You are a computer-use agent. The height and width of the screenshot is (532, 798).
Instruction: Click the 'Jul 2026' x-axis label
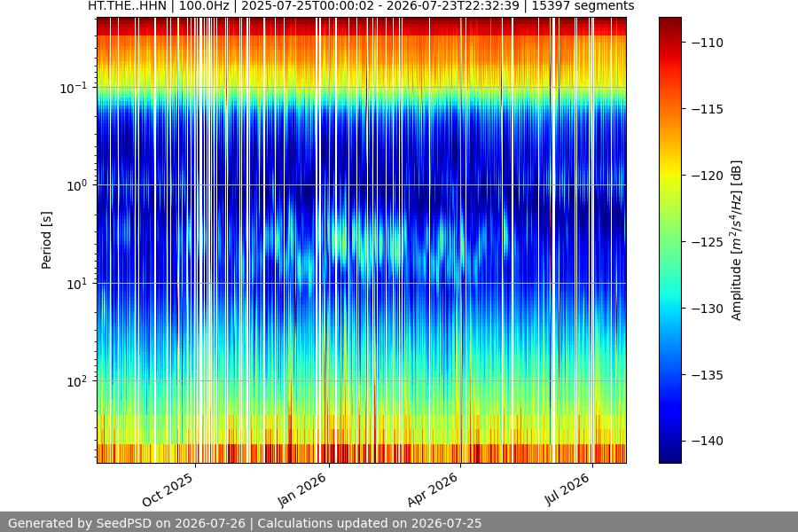point(567,489)
